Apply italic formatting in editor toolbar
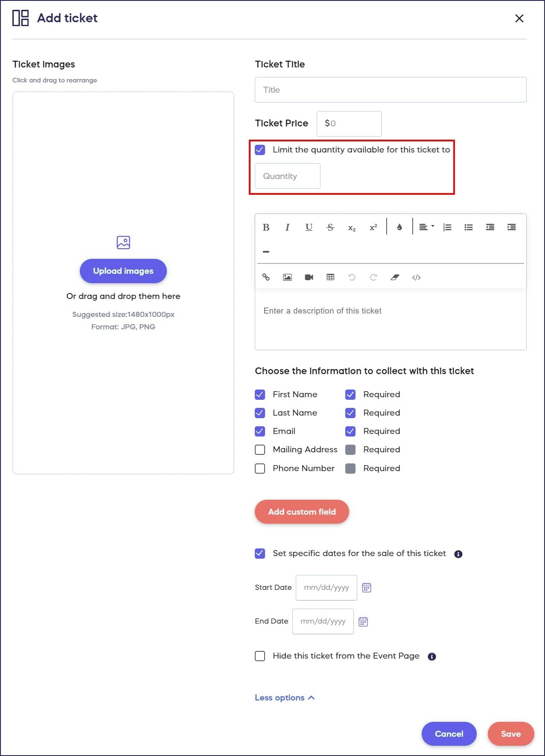 [x=287, y=227]
